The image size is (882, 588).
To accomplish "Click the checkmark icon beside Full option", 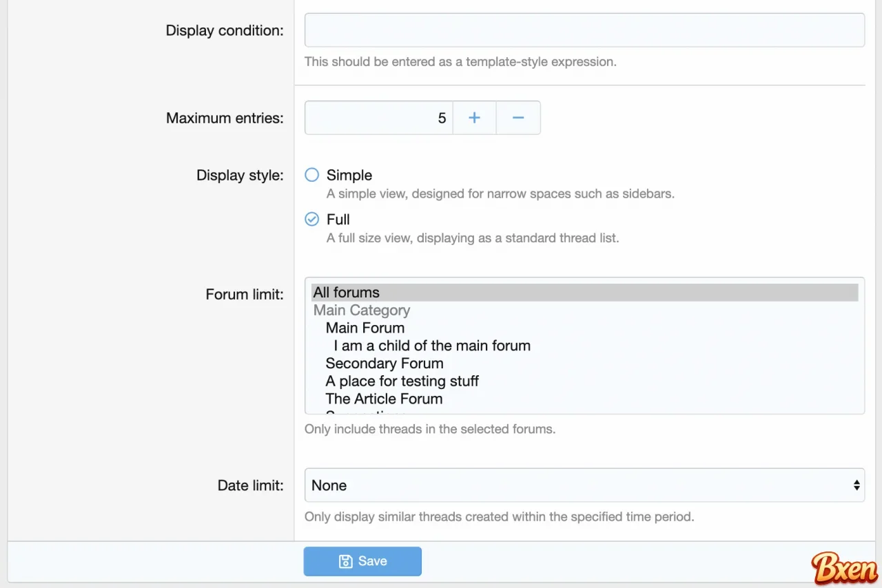I will 311,219.
